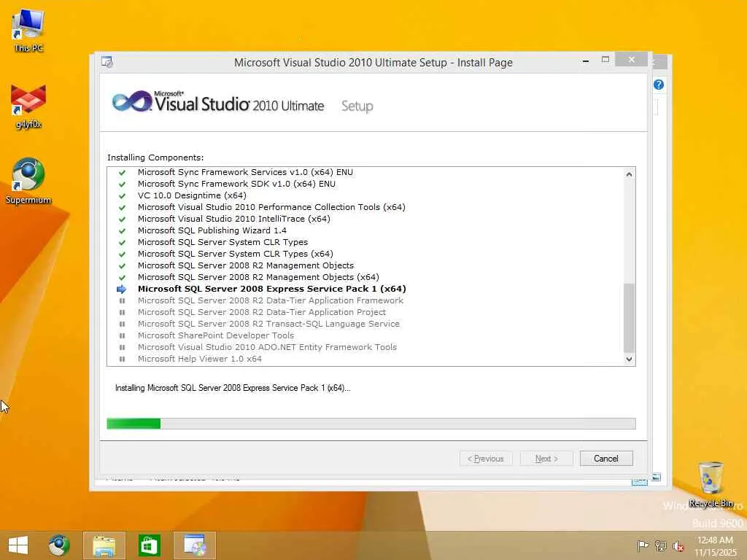Viewport: 747px width, 560px height.
Task: Select Microsoft SQL Server System CLR Types (x64)
Action: (236, 254)
